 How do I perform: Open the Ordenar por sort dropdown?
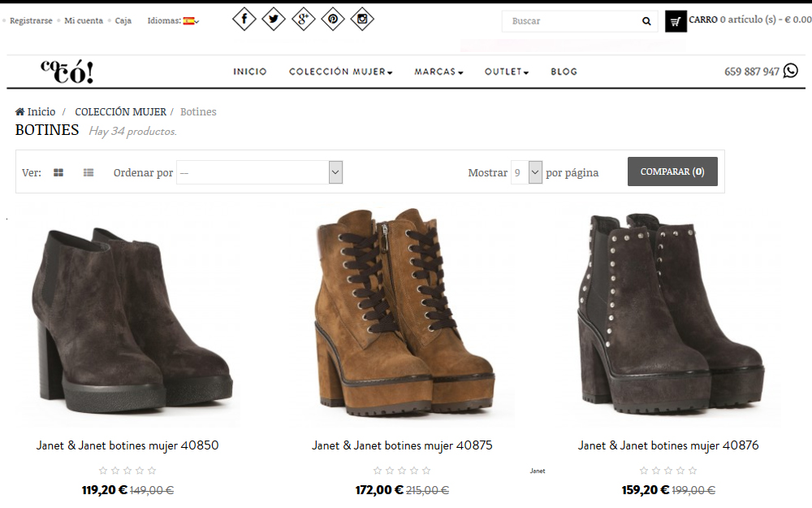pyautogui.click(x=260, y=172)
